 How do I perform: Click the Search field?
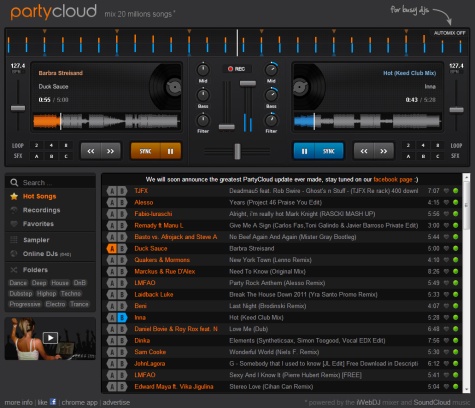pos(51,182)
